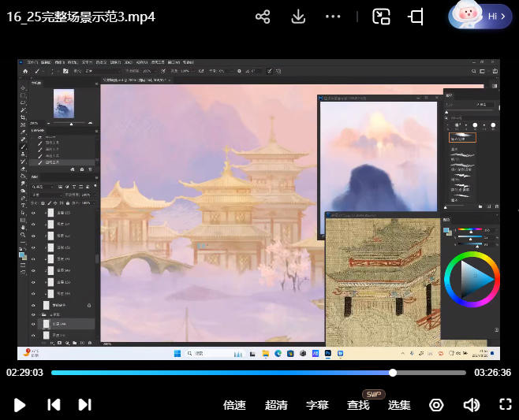The image size is (519, 420).
Task: Open the player settings ring icon
Action: coord(436,404)
